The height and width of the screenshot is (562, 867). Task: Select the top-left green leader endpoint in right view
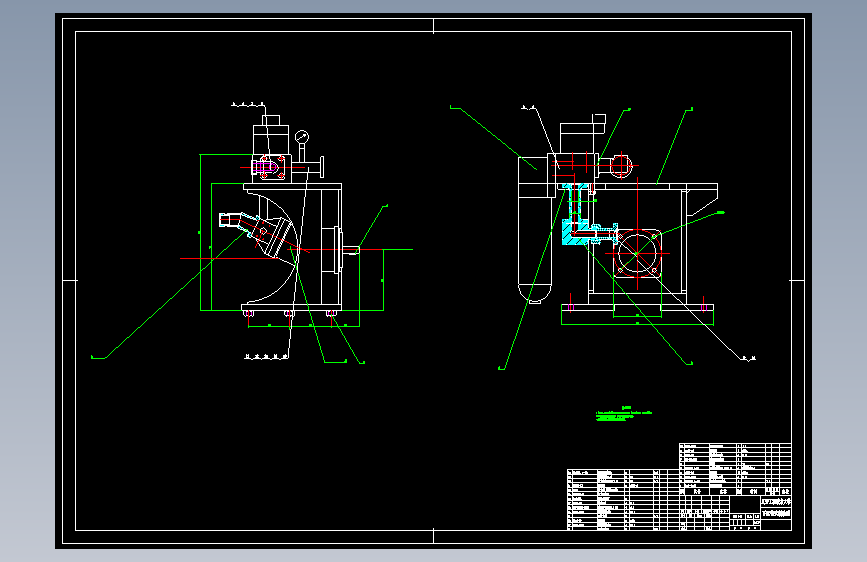coord(455,107)
